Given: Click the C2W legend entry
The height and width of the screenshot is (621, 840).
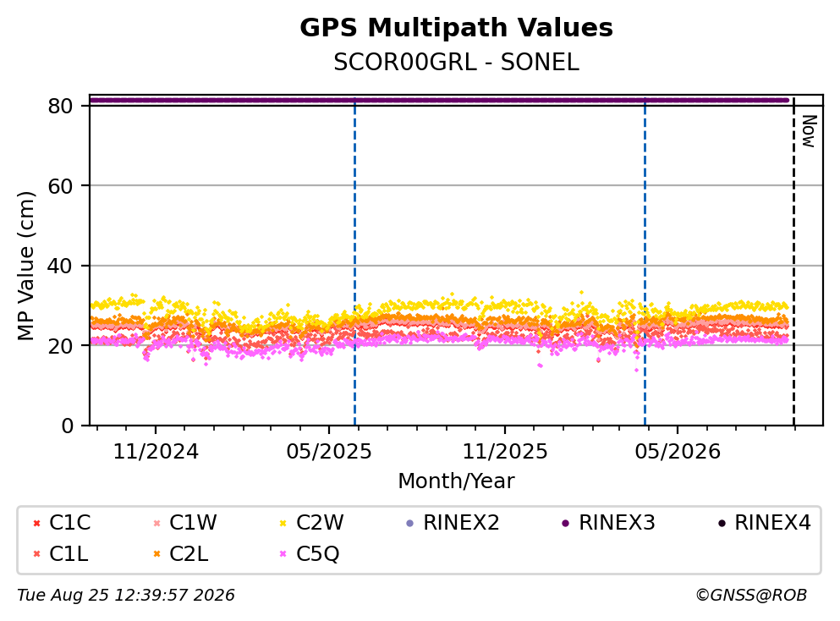Looking at the screenshot, I should 312,522.
